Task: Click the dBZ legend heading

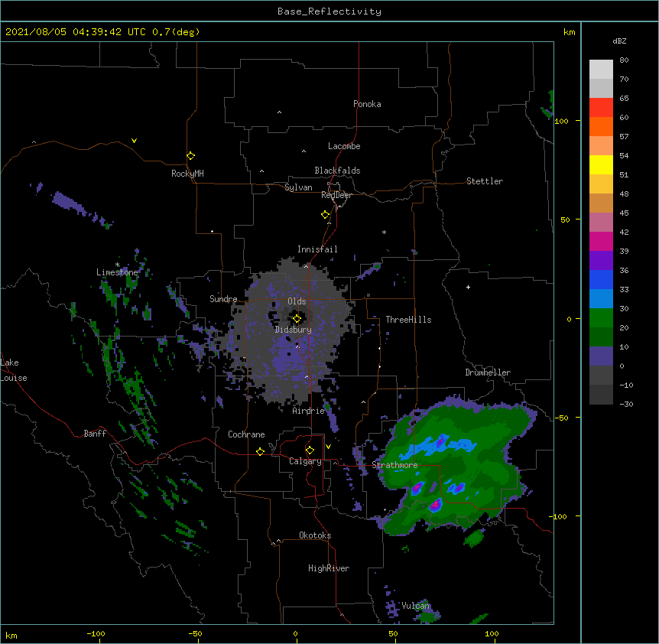Action: pos(619,41)
